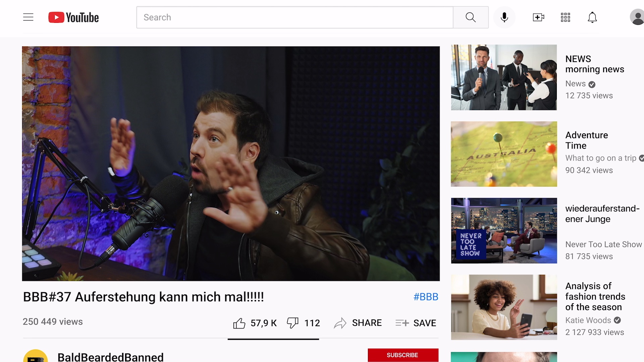This screenshot has width=644, height=362.
Task: Share this video
Action: (358, 323)
